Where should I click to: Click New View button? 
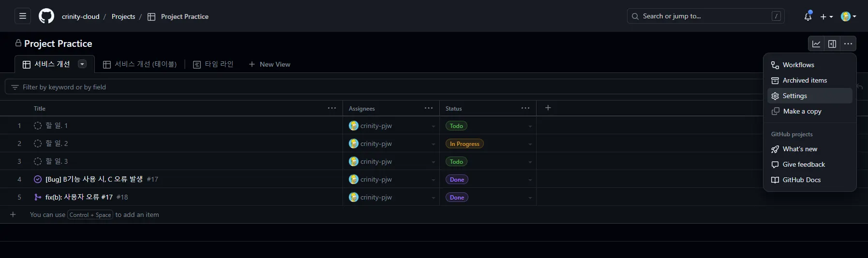[x=269, y=64]
